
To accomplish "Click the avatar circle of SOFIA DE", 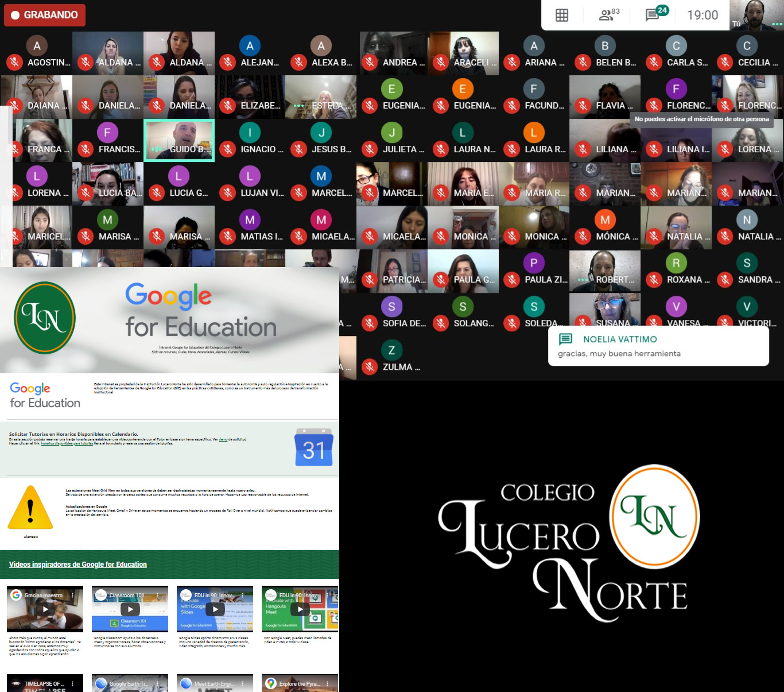I will pyautogui.click(x=391, y=307).
